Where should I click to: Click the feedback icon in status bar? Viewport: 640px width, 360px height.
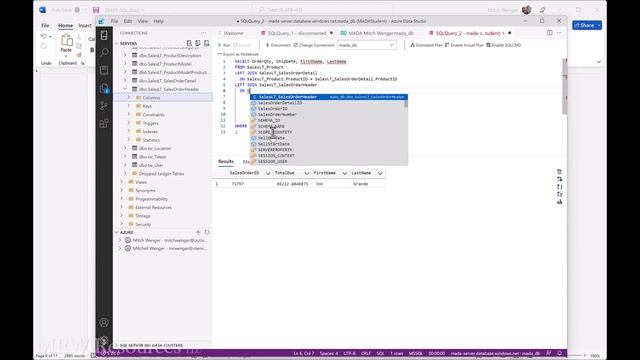point(549,353)
